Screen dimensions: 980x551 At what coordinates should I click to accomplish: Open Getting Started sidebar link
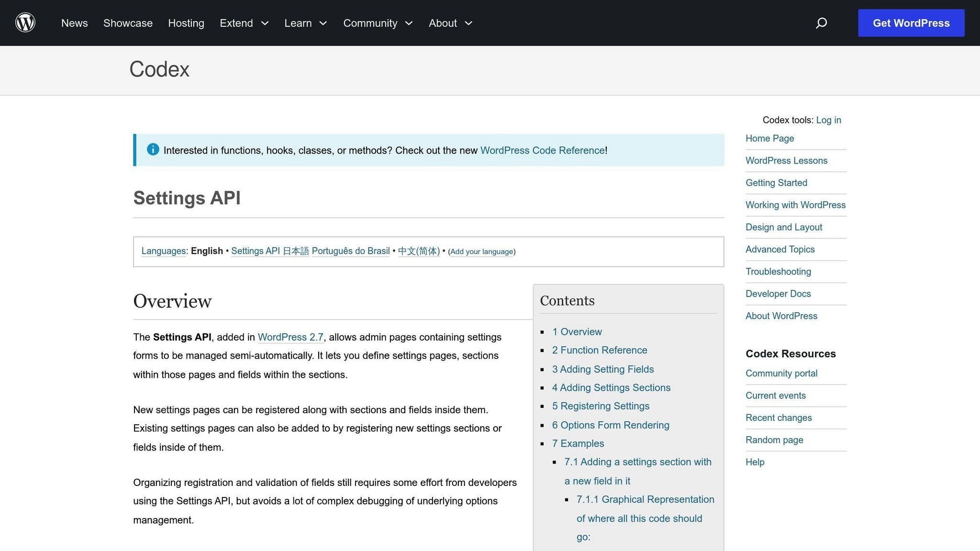pos(776,183)
